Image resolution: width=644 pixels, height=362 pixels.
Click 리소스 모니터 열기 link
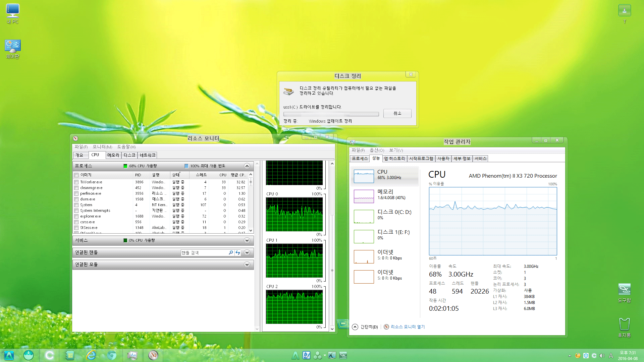point(408,327)
